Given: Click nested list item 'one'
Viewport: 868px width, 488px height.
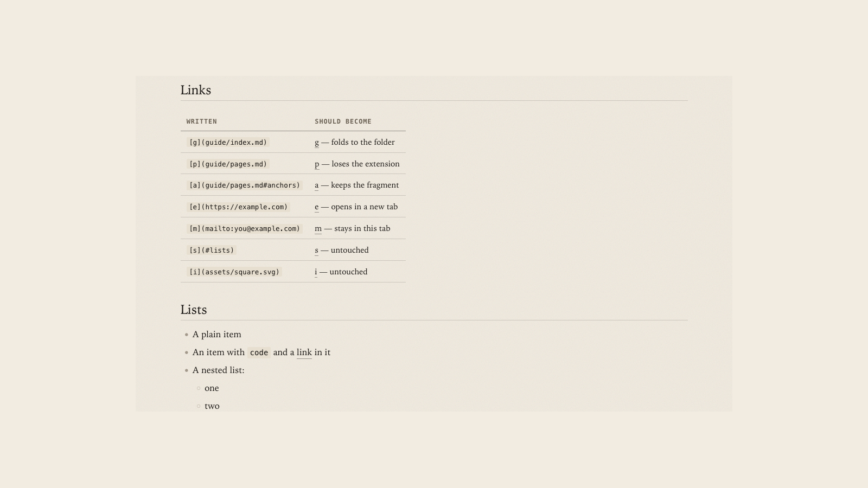Looking at the screenshot, I should pos(212,388).
